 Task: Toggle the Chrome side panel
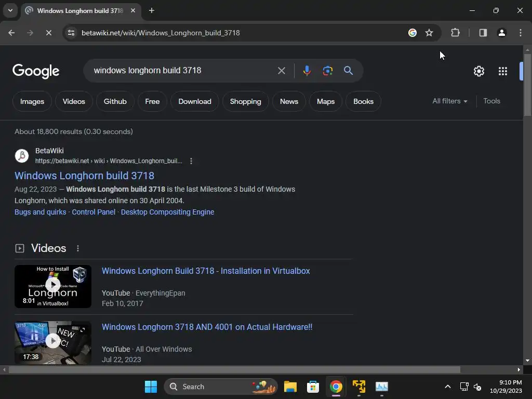tap(483, 33)
